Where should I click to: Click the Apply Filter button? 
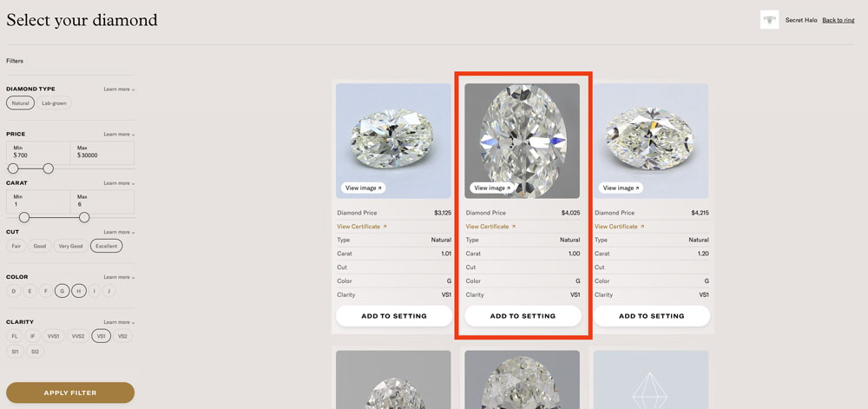pyautogui.click(x=70, y=393)
